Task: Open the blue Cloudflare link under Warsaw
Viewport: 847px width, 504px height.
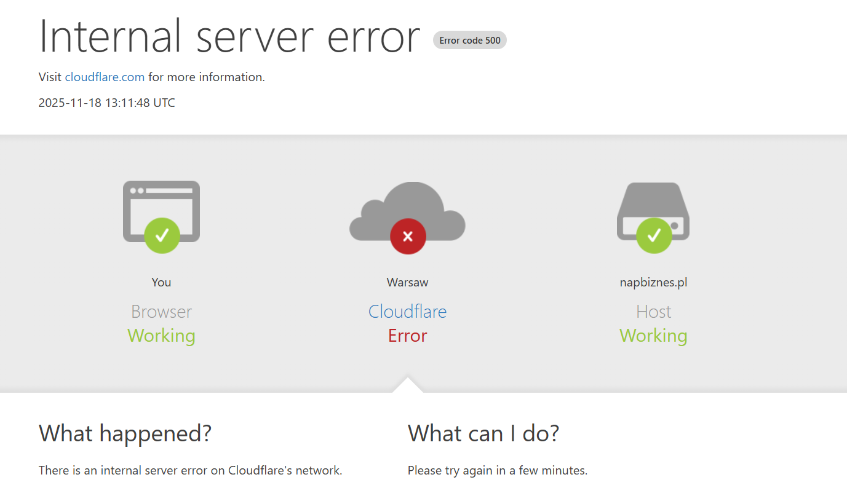Action: click(x=407, y=312)
